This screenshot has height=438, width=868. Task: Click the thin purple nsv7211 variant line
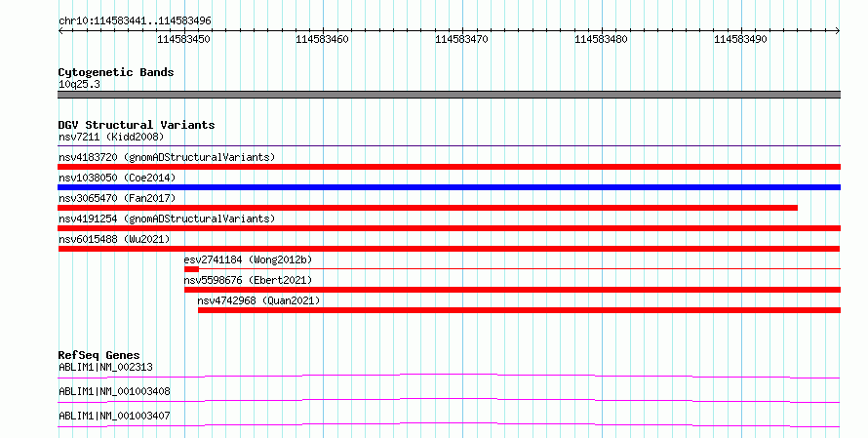pos(449,146)
